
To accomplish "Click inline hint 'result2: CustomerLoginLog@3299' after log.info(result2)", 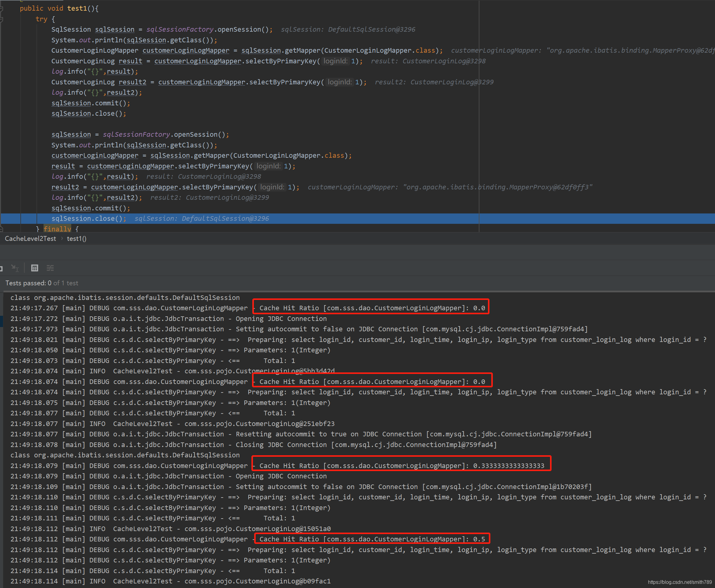I will coord(209,197).
